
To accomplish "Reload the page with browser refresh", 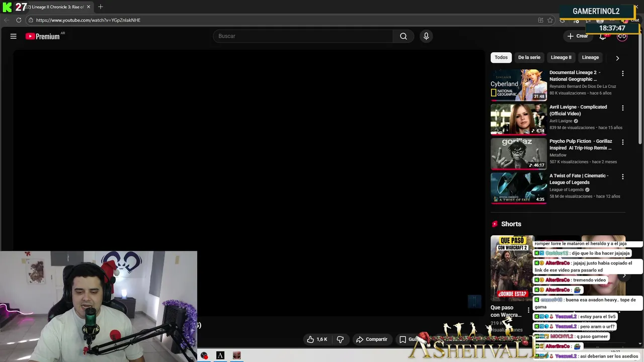I will [19, 20].
